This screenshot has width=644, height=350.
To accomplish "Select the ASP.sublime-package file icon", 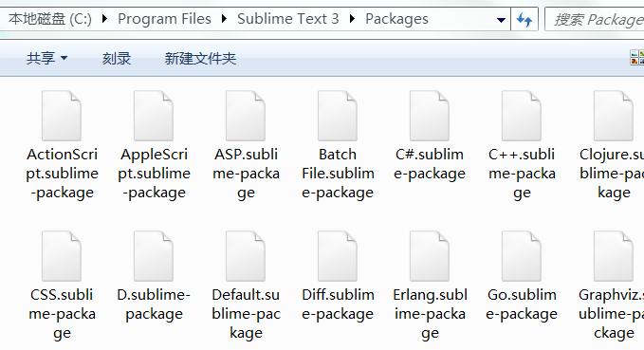I will coord(246,116).
